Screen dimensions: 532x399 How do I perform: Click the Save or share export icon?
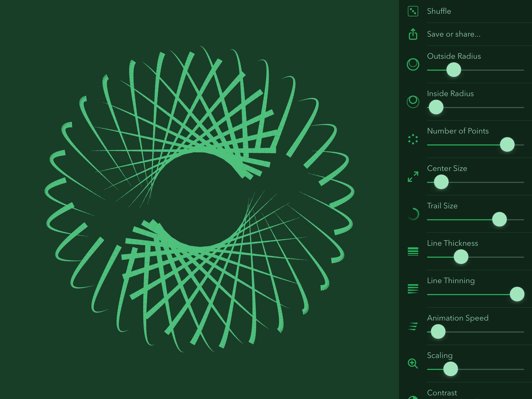[413, 34]
